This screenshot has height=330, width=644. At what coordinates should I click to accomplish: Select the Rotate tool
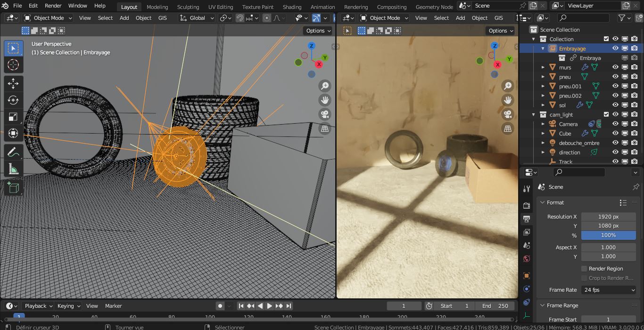13,100
